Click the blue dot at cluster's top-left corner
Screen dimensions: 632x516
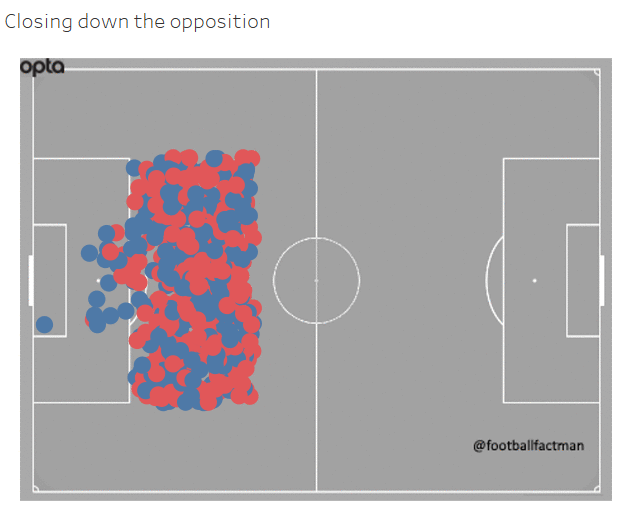coord(135,168)
